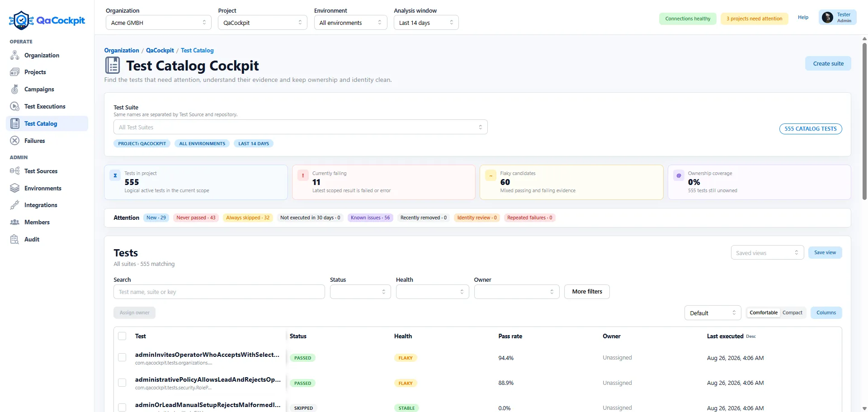868x412 pixels.
Task: Check the administrativePolicyAllowsLead test row checkbox
Action: click(122, 383)
